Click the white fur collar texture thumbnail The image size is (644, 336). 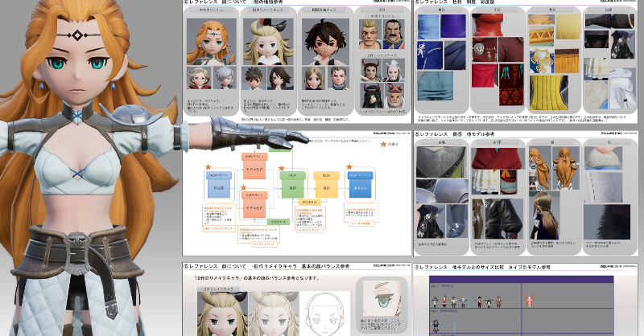pyautogui.click(x=603, y=158)
